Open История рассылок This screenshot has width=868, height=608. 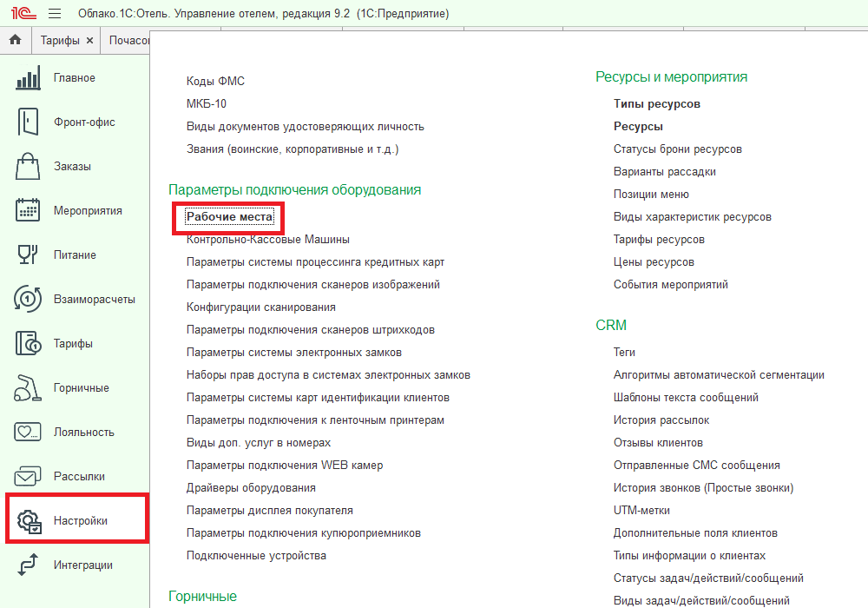click(x=661, y=421)
